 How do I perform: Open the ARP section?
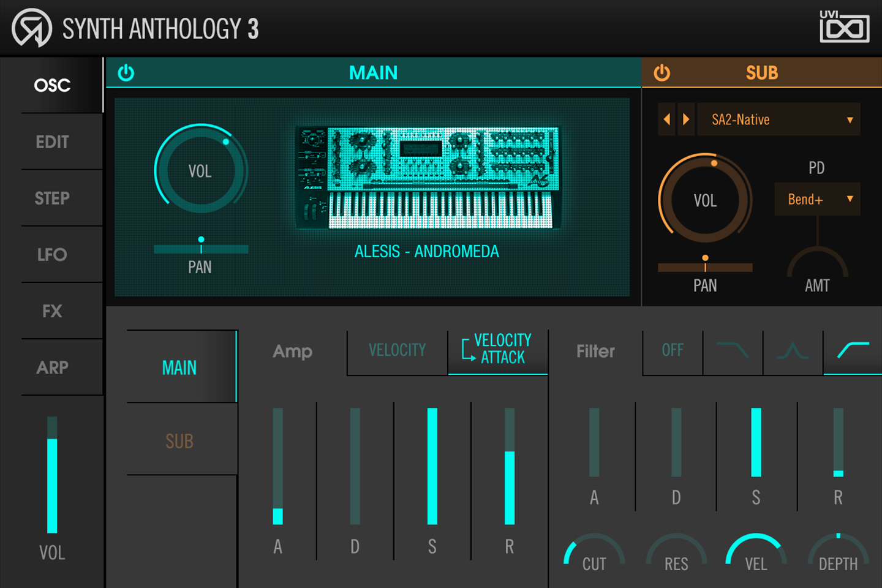tap(52, 366)
